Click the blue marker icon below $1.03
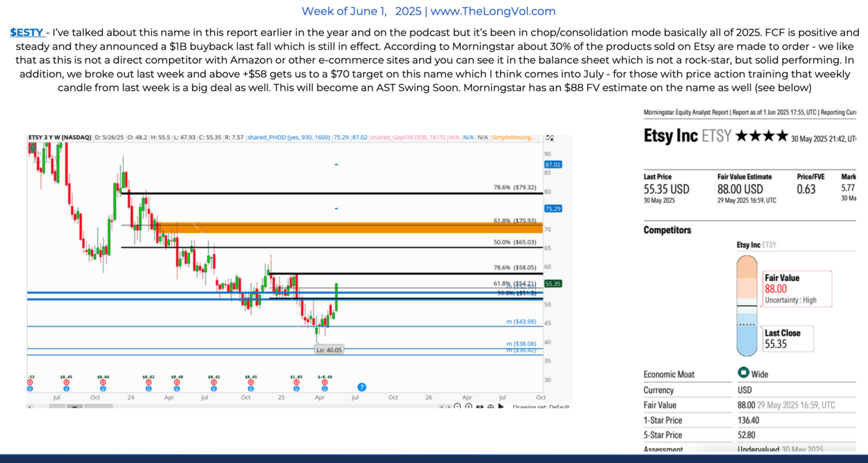Viewport: 868px width, 463px height. pyautogui.click(x=296, y=388)
